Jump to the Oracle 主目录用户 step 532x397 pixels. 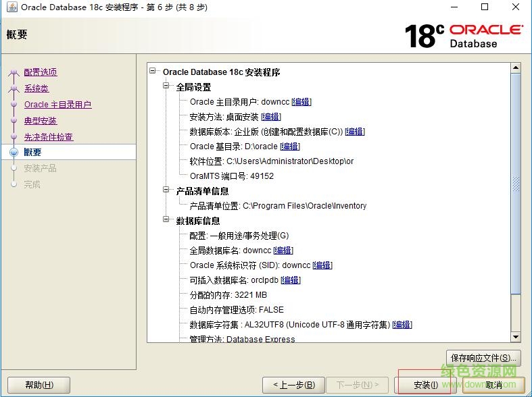point(57,105)
